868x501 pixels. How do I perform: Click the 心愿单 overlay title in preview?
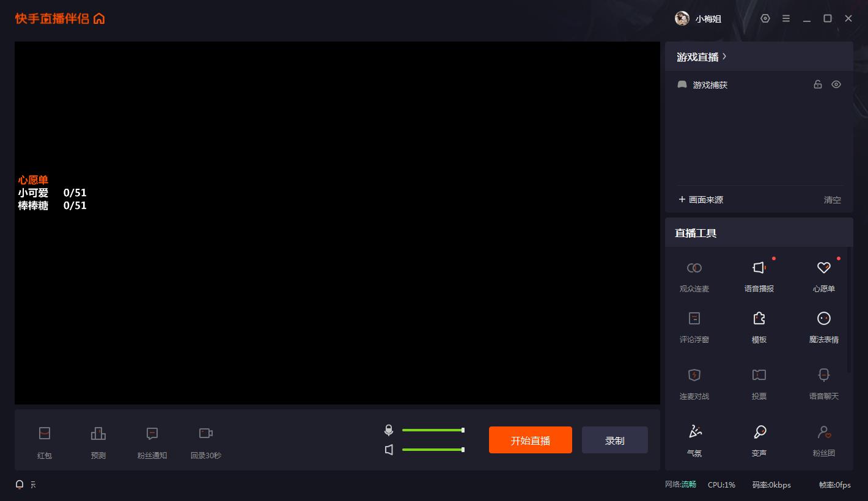(33, 180)
